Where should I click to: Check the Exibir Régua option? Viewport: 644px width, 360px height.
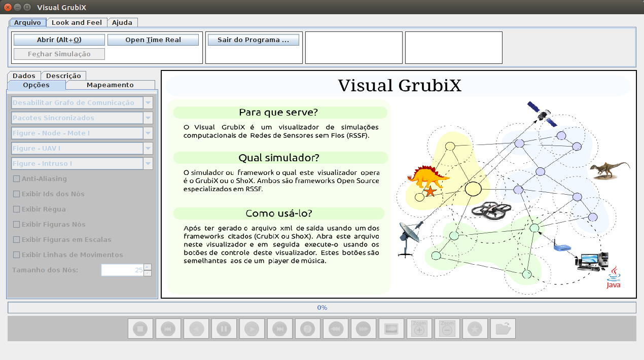click(39, 209)
